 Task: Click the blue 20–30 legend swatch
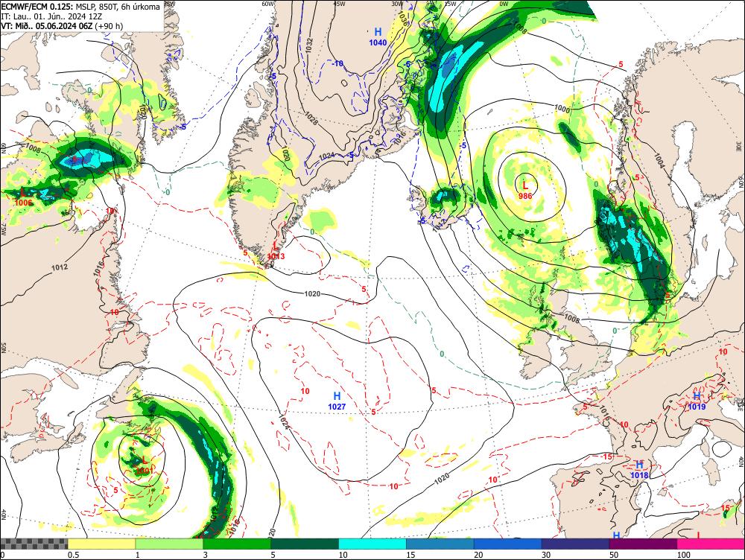click(x=508, y=544)
